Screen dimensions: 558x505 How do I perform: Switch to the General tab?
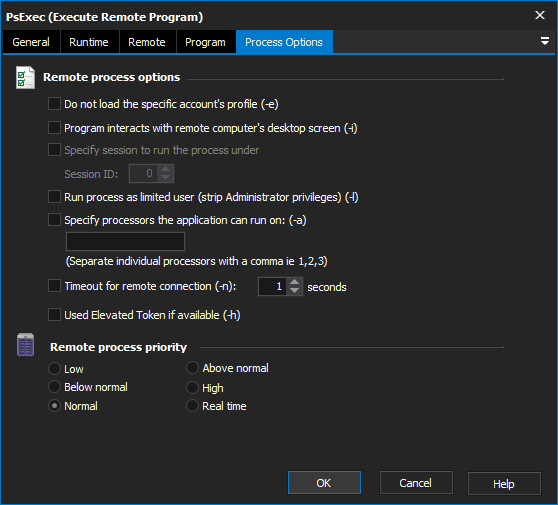[31, 42]
